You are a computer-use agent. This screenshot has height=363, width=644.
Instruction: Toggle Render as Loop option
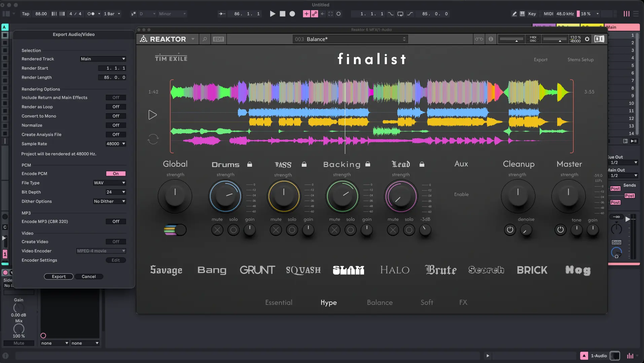pos(116,107)
